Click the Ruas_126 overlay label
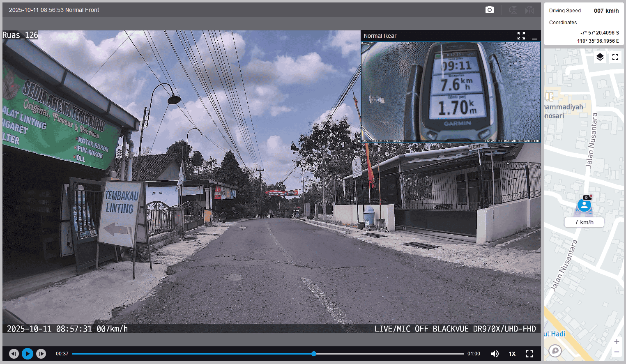The height and width of the screenshot is (364, 626). tap(20, 35)
